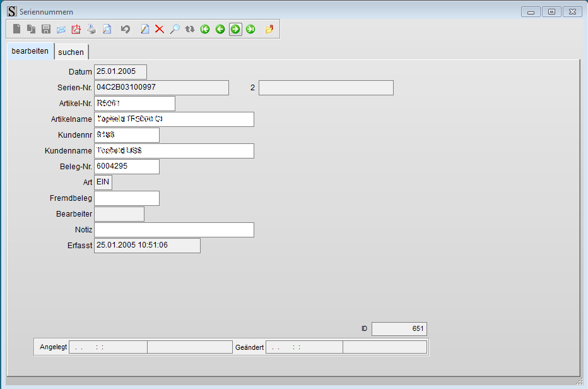Click the email envelope icon
Screen dimensions: 588x389
[x=61, y=29]
